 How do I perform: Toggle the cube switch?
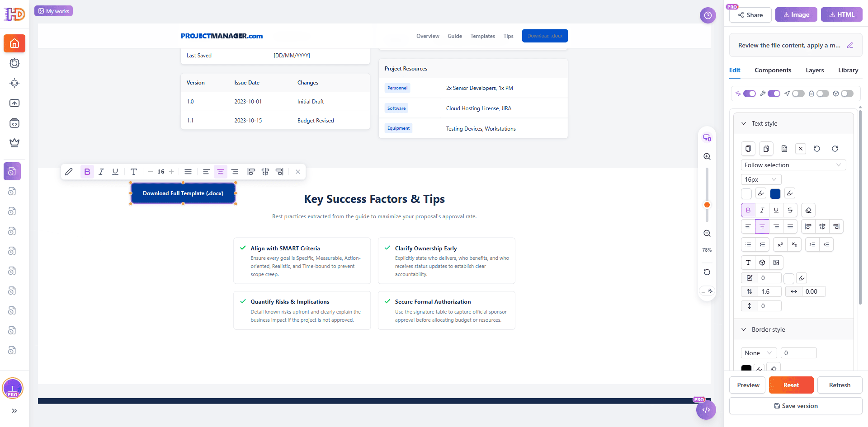847,94
